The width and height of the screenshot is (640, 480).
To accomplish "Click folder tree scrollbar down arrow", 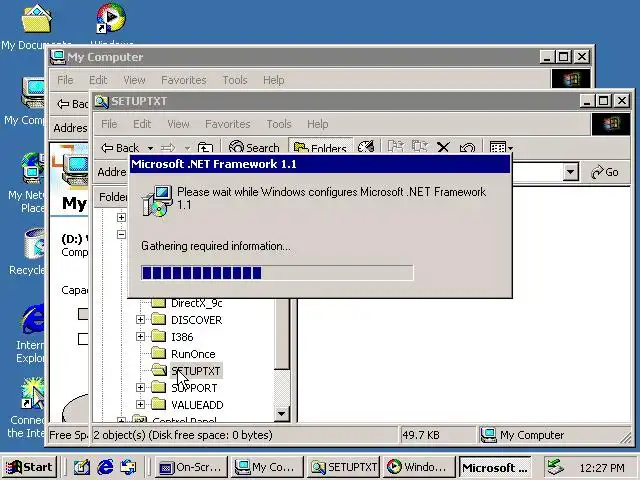I will pos(282,414).
